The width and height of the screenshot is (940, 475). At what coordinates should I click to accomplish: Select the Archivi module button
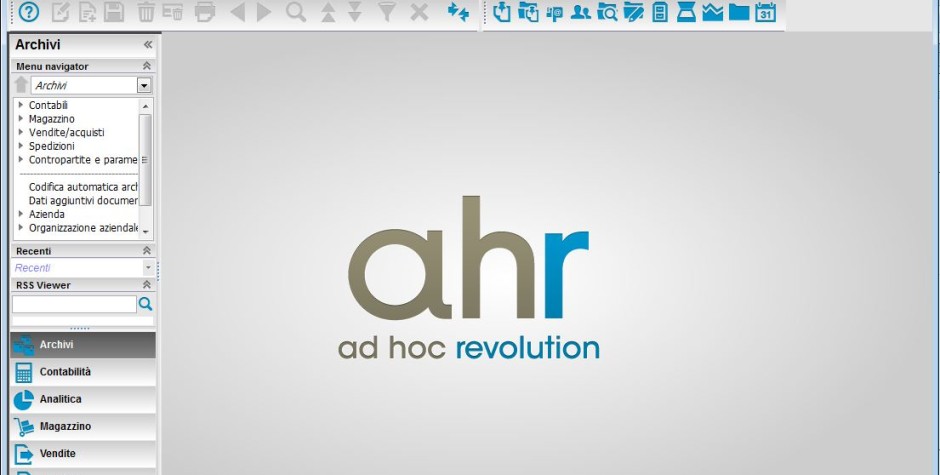83,345
